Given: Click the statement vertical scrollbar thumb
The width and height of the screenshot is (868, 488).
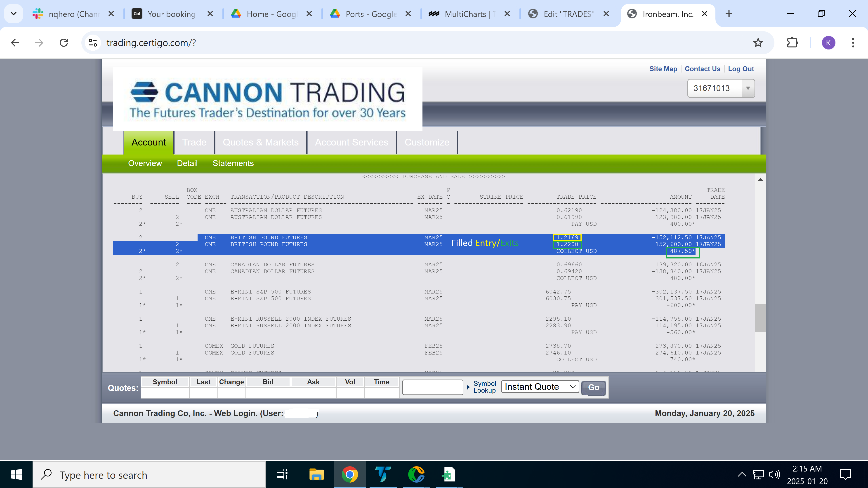Looking at the screenshot, I should pyautogui.click(x=760, y=318).
